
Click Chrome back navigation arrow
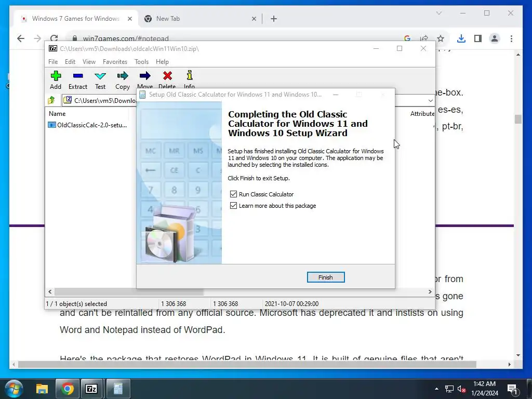tap(21, 38)
